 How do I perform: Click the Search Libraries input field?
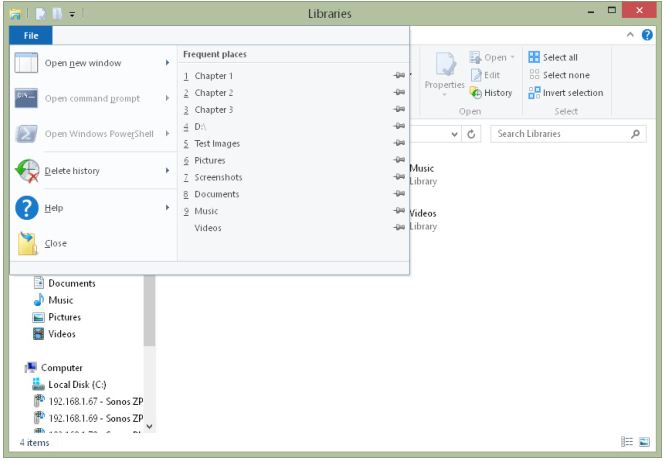click(x=560, y=134)
